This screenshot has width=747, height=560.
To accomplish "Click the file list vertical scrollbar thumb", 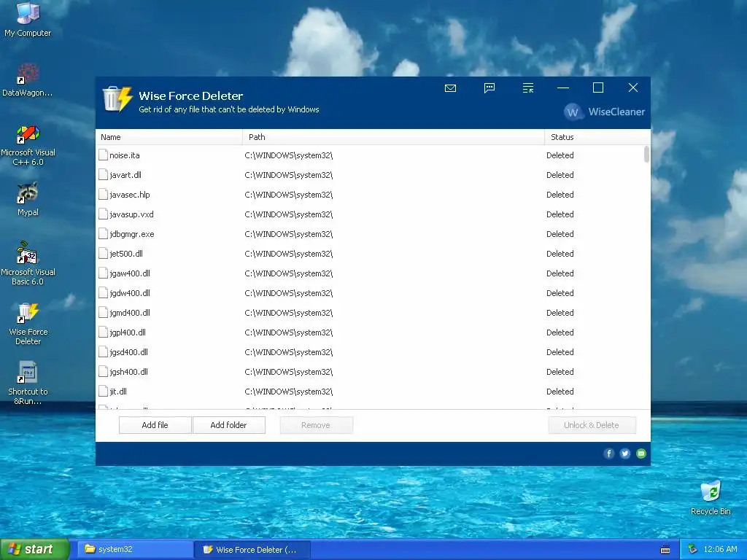I will pyautogui.click(x=646, y=155).
